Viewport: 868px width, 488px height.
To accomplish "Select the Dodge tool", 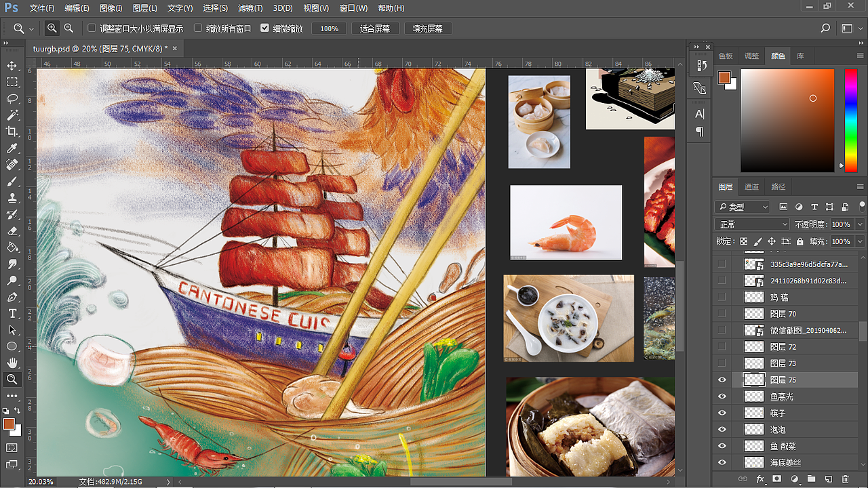I will pyautogui.click(x=12, y=281).
